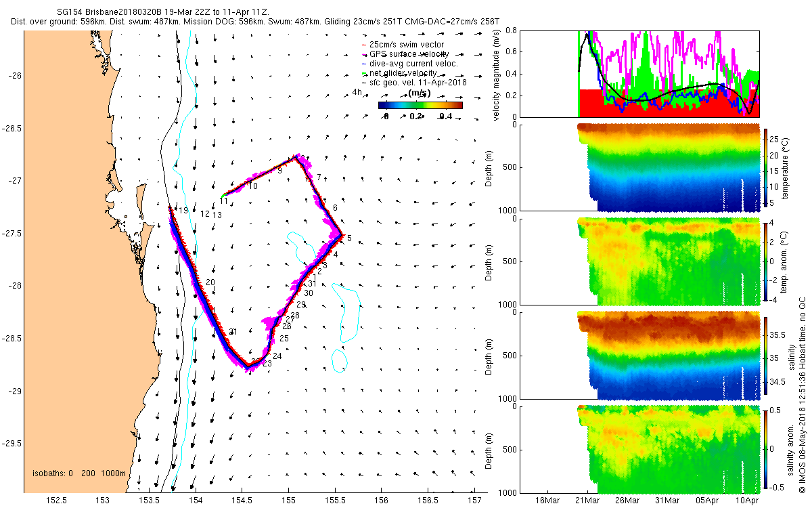Click the salinity colorbar

pos(767,355)
